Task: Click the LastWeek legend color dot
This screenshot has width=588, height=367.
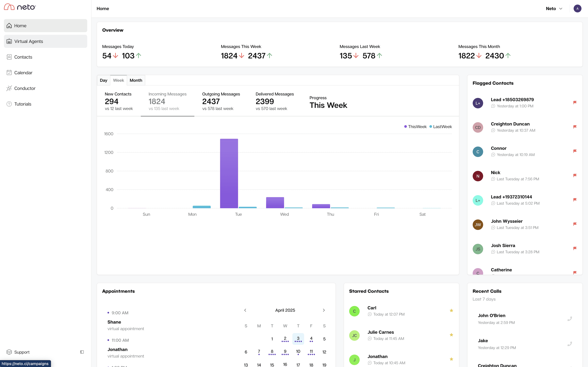Action: pyautogui.click(x=430, y=126)
